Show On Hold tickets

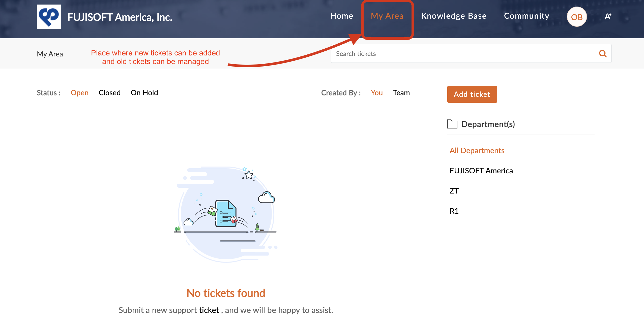[x=144, y=93]
